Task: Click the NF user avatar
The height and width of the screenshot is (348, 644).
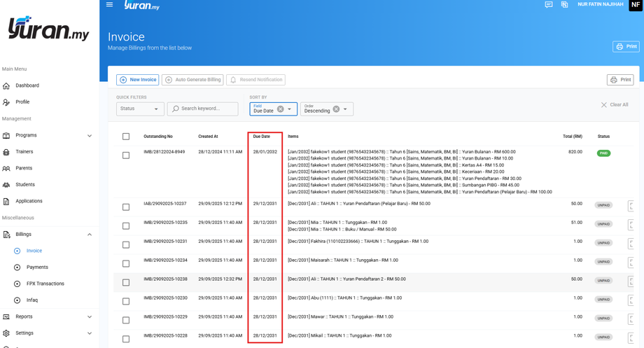Action: pos(636,6)
